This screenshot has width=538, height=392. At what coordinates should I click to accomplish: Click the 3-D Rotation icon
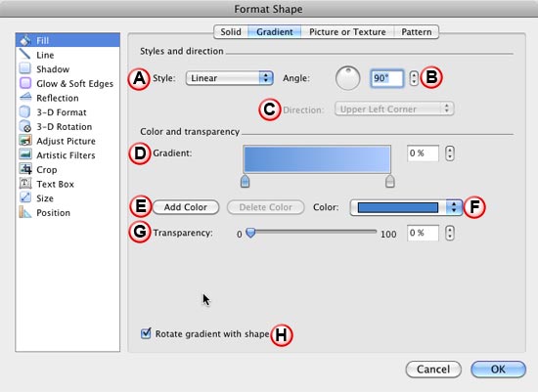pyautogui.click(x=25, y=126)
